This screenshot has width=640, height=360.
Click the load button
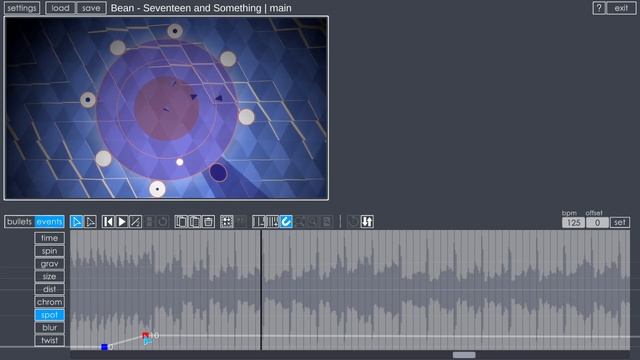pos(60,8)
